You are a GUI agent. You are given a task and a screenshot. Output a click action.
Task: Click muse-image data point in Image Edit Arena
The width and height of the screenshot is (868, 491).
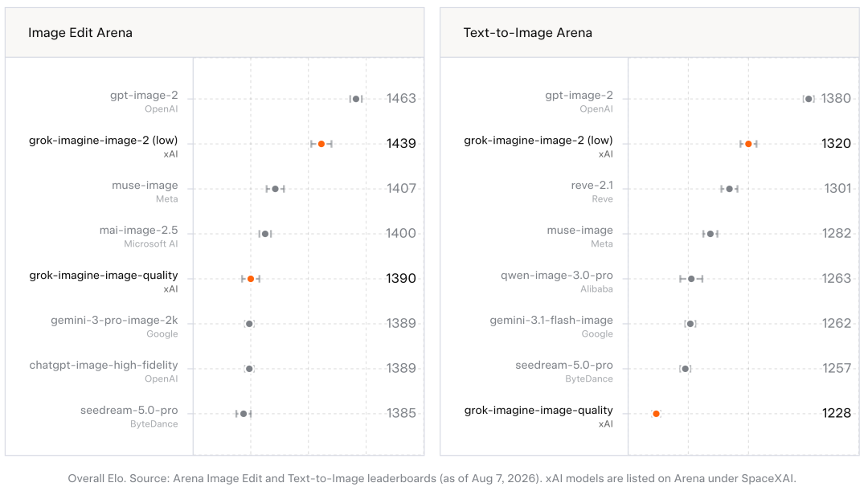[x=275, y=189]
